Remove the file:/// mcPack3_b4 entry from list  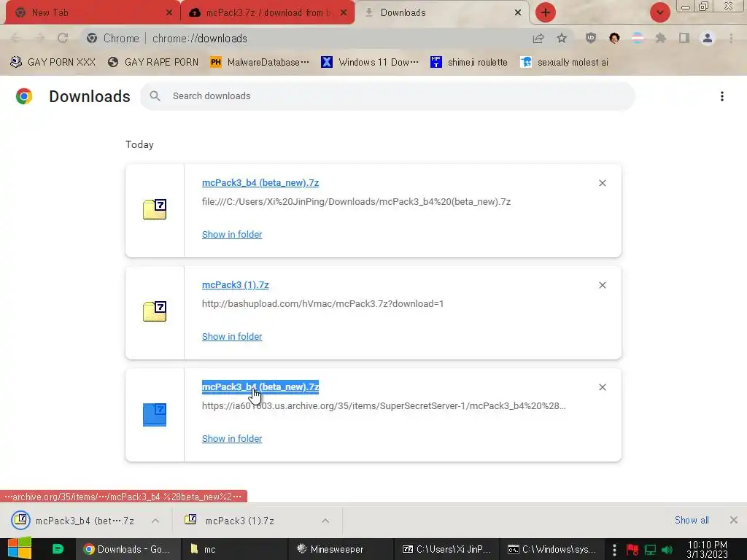(602, 183)
